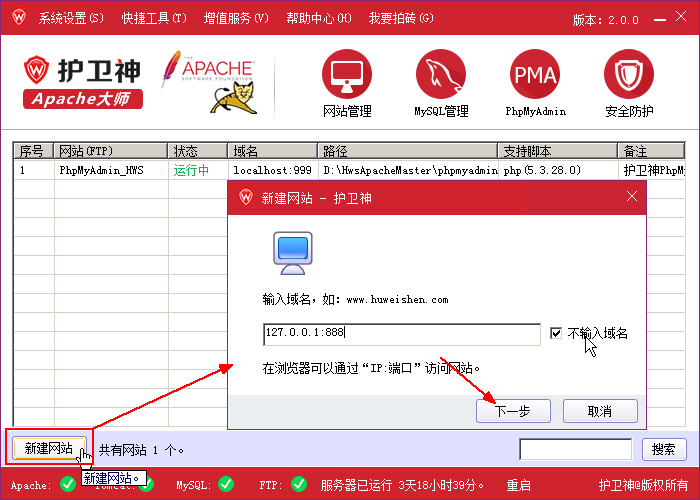The image size is (700, 500).
Task: Sort by the 网站(FTP) column header
Action: [111, 151]
